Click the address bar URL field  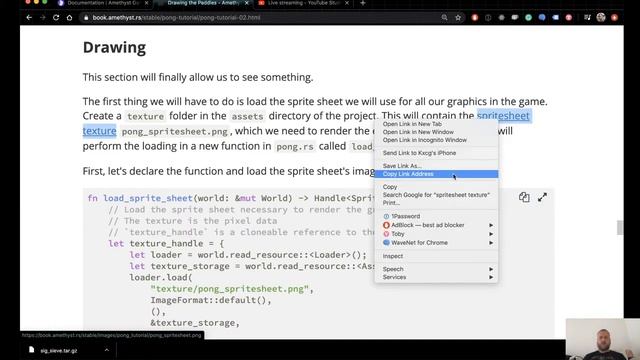click(261, 18)
